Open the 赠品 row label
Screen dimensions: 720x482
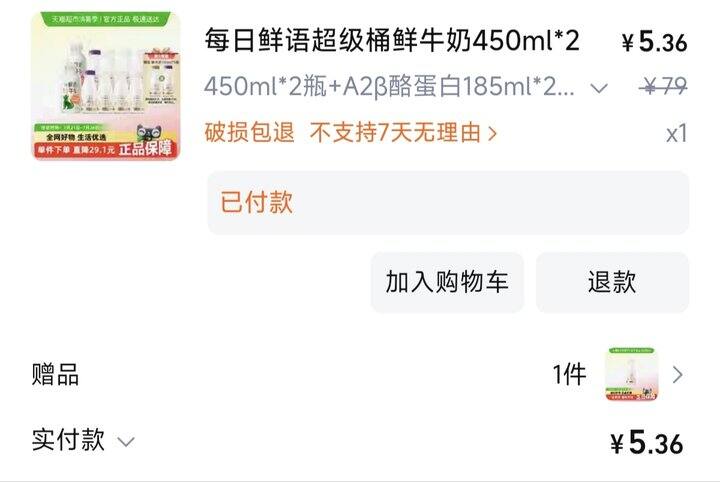pyautogui.click(x=55, y=375)
